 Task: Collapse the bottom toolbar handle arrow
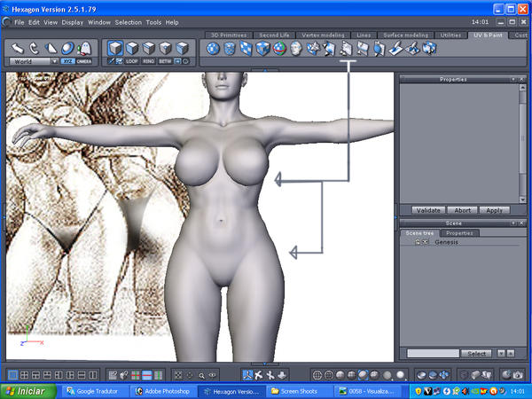pyautogui.click(x=265, y=364)
